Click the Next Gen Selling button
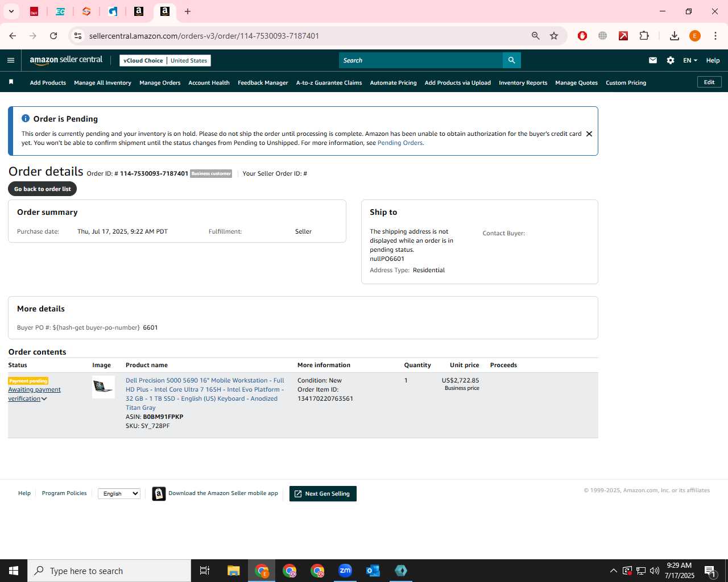 (322, 494)
